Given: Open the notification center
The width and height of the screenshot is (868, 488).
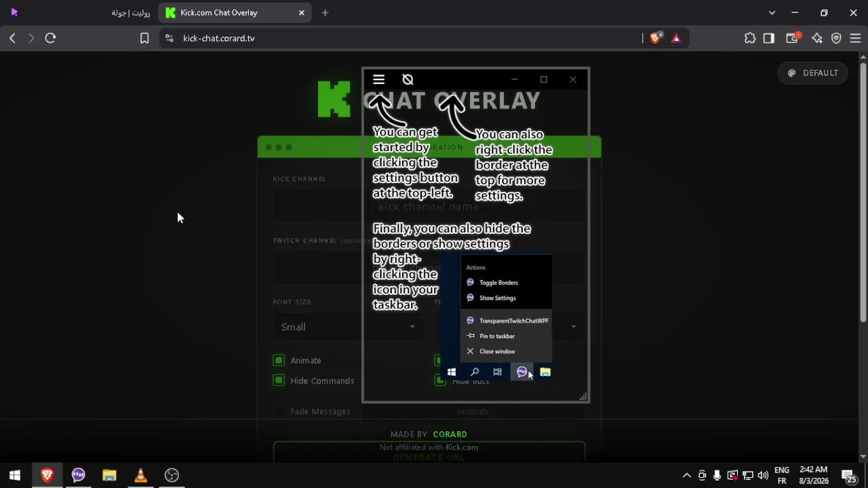Looking at the screenshot, I should [x=848, y=476].
